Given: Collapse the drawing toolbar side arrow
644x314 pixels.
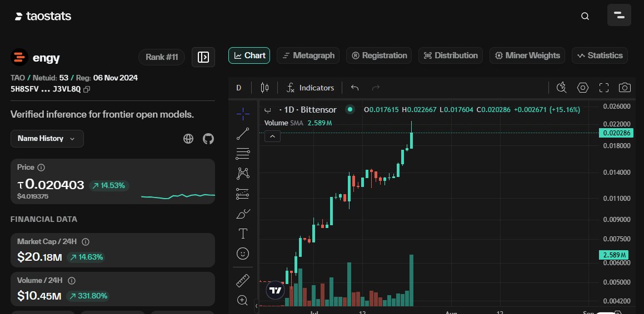Looking at the screenshot, I should point(257,305).
